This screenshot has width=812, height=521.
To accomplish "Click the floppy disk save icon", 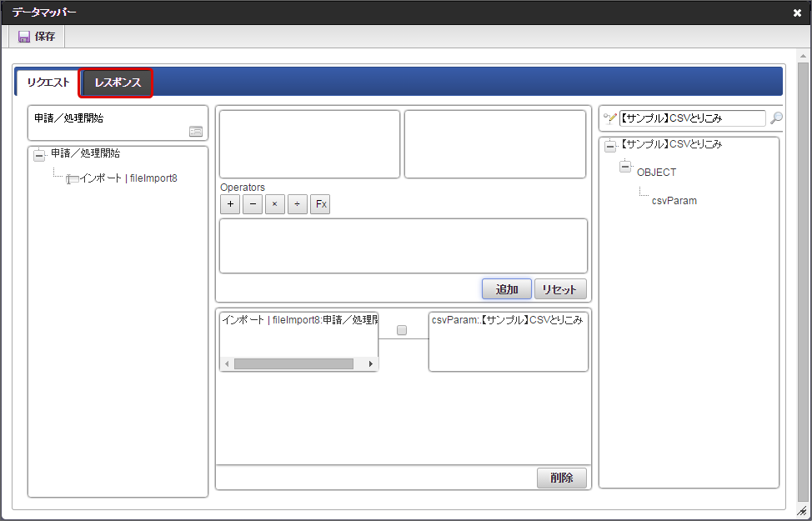I will (24, 37).
